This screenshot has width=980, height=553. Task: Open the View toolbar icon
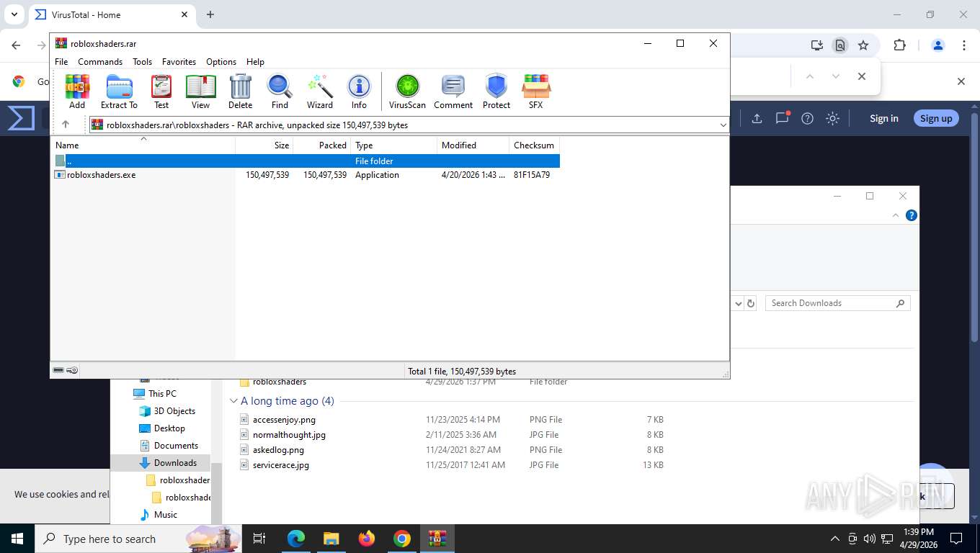point(200,91)
